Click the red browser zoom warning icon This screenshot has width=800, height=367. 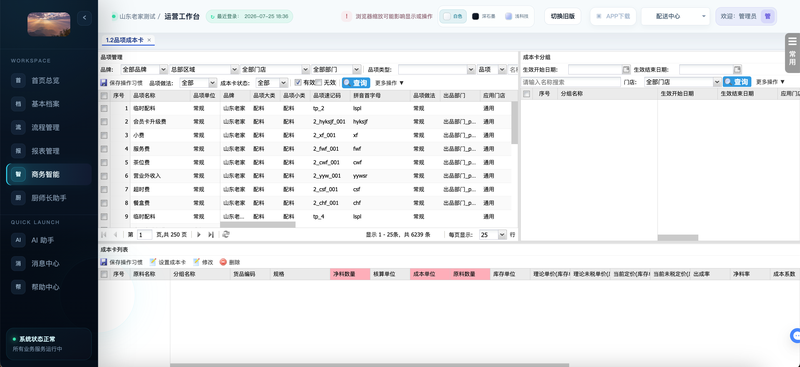pos(347,16)
